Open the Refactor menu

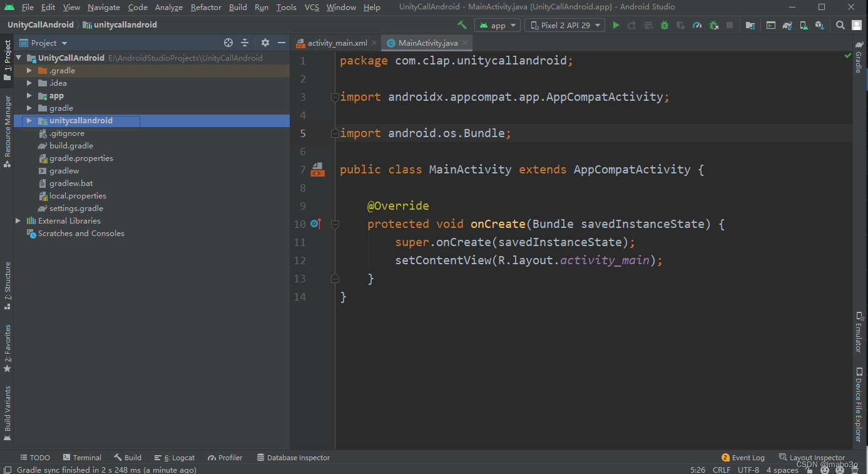(206, 8)
